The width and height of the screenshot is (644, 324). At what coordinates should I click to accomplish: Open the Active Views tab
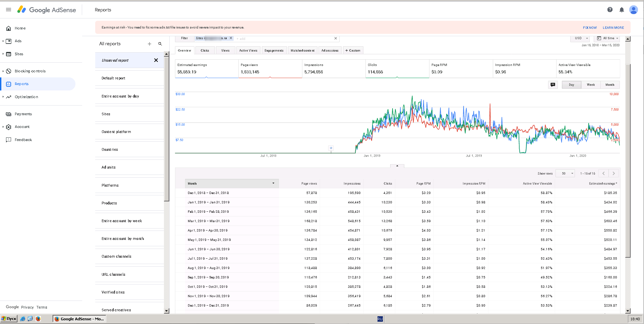248,51
